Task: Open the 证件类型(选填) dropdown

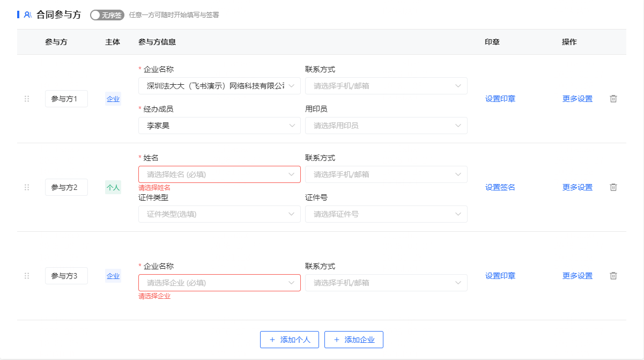Action: 219,214
